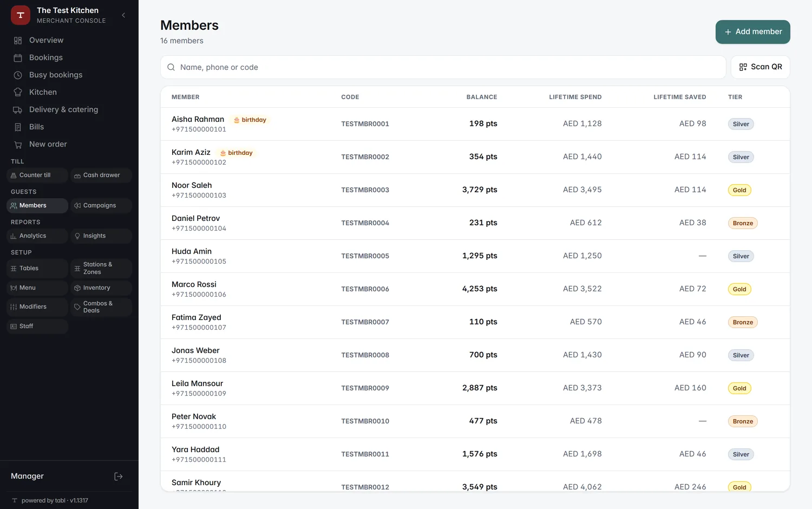Open Counter till
812x509 pixels.
coord(37,175)
